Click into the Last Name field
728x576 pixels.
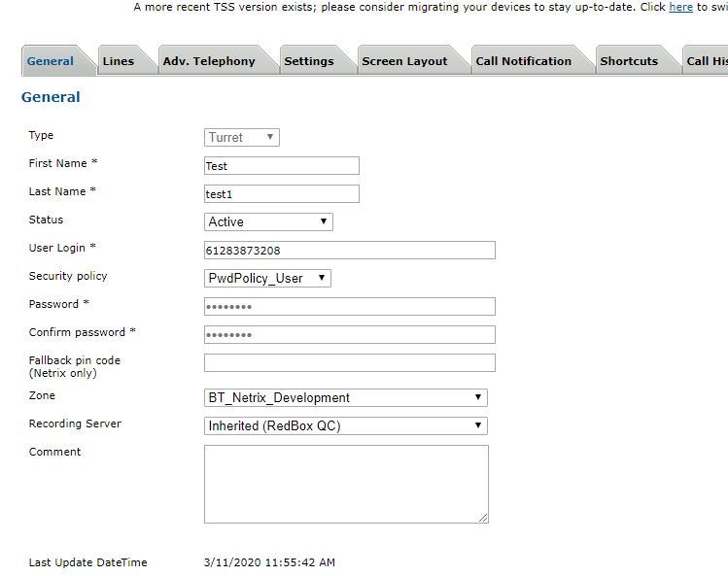point(282,194)
